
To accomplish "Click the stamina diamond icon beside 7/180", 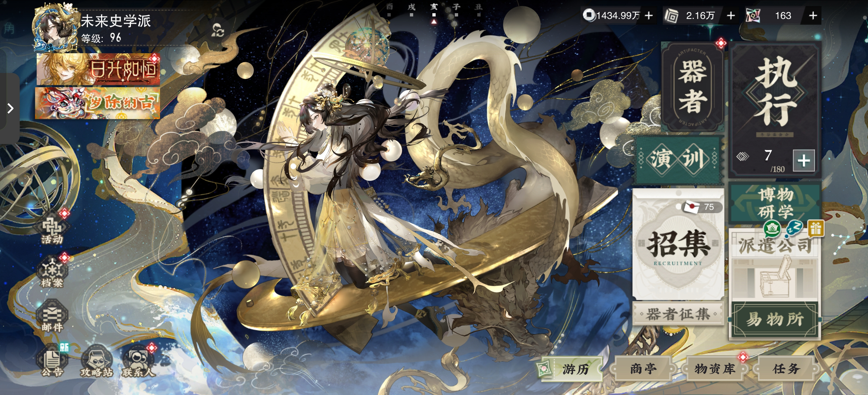I will [742, 156].
